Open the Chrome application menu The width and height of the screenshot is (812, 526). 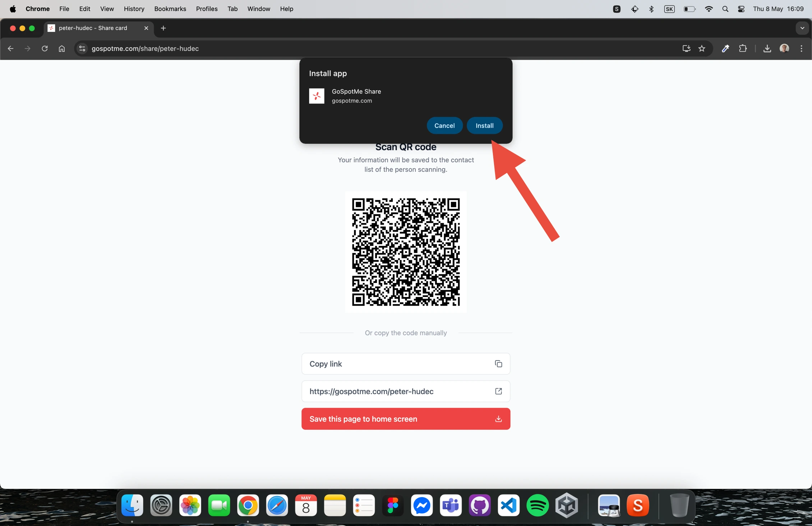point(37,9)
